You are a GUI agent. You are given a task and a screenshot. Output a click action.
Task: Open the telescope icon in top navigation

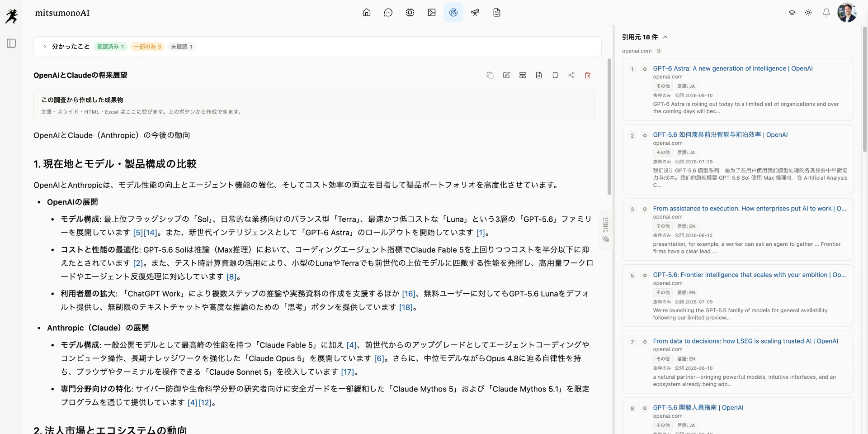point(475,13)
